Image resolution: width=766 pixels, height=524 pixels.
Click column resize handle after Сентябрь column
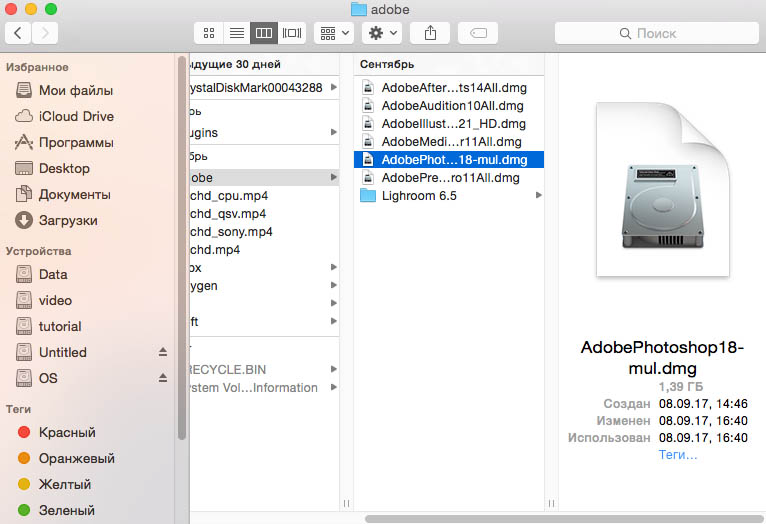[x=551, y=503]
